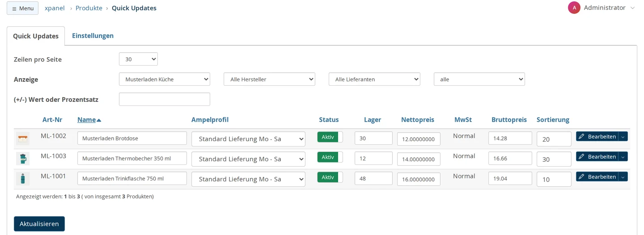Click Bearbeiten for Musterladen Brotdose
644x235 pixels.
(597, 136)
